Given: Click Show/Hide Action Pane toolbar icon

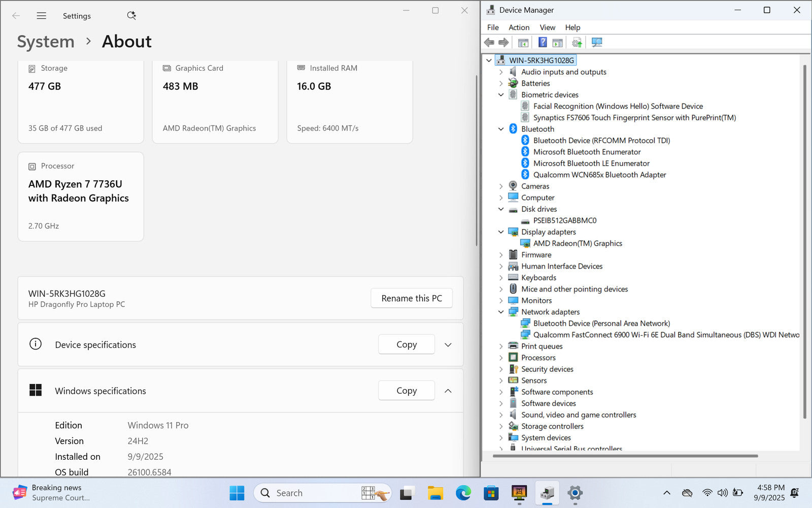Looking at the screenshot, I should pyautogui.click(x=557, y=43).
